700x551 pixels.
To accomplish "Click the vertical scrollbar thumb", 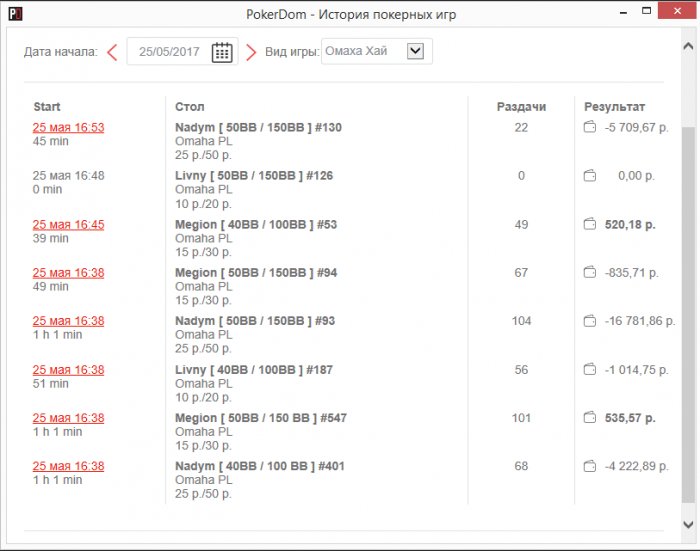I will [x=688, y=314].
